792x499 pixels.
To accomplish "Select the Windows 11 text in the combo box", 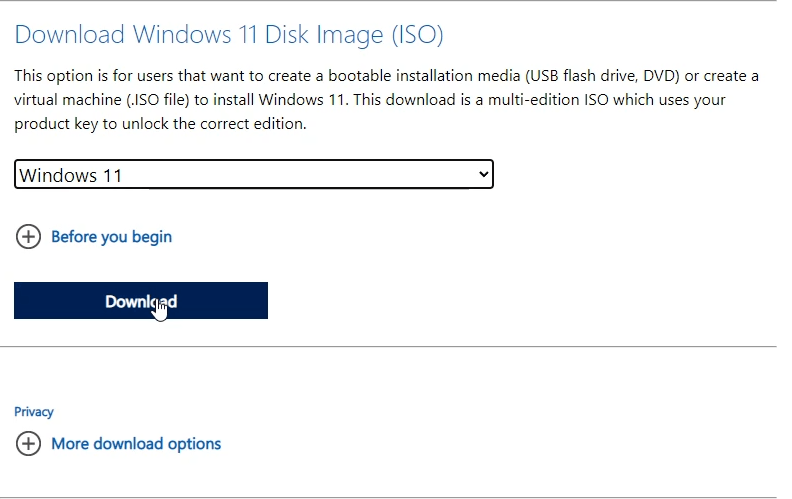I will point(71,175).
